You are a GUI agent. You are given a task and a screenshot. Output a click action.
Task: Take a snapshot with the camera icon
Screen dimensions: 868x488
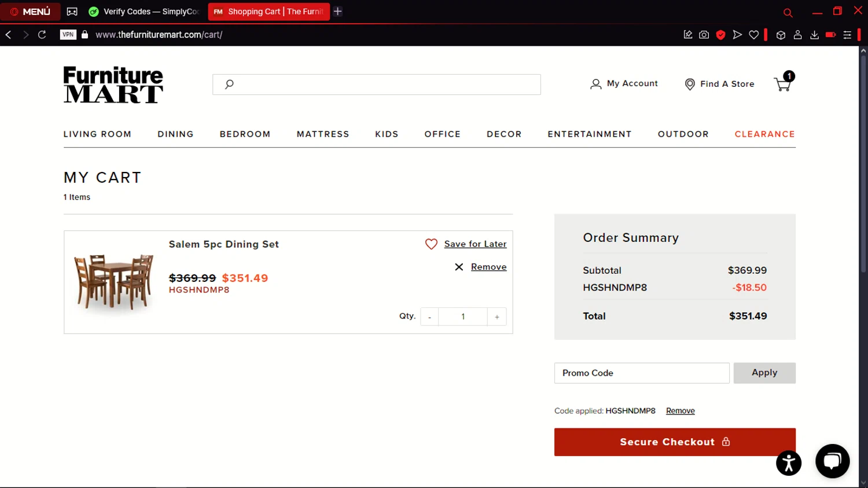pos(704,35)
